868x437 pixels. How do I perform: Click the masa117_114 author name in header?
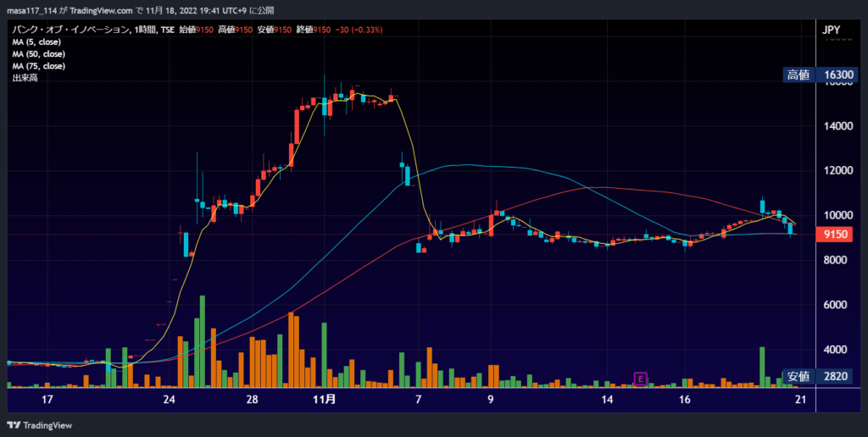(31, 10)
